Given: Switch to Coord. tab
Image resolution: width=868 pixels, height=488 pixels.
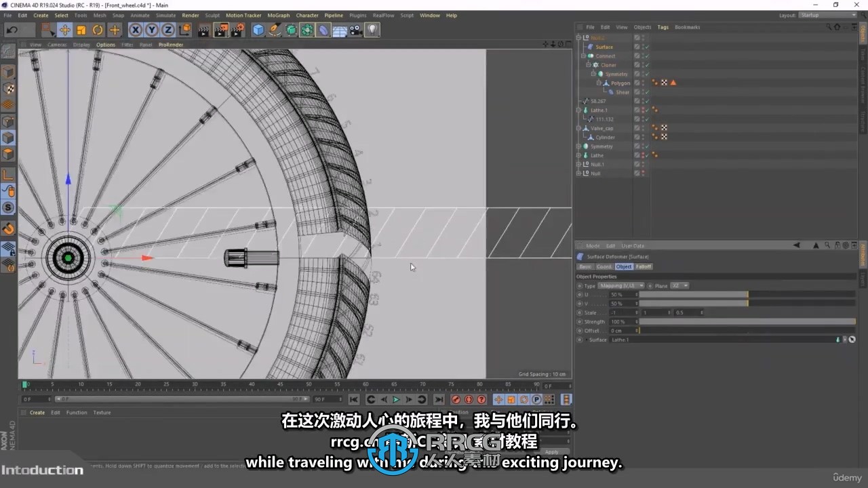Looking at the screenshot, I should pyautogui.click(x=604, y=267).
